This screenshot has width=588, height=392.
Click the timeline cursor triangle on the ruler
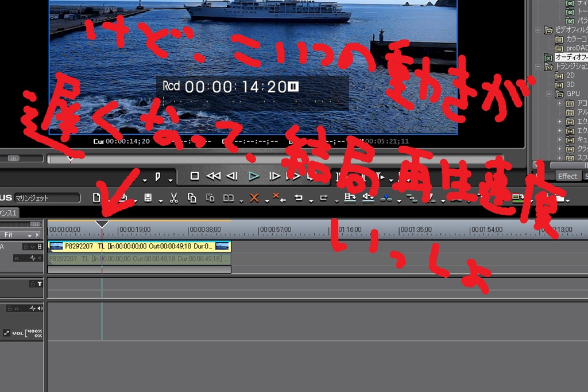pyautogui.click(x=102, y=224)
